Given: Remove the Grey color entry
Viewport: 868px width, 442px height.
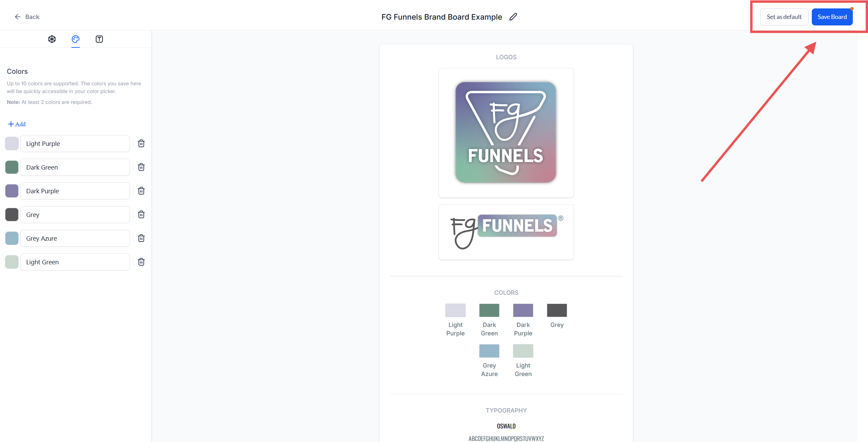Looking at the screenshot, I should [x=141, y=215].
